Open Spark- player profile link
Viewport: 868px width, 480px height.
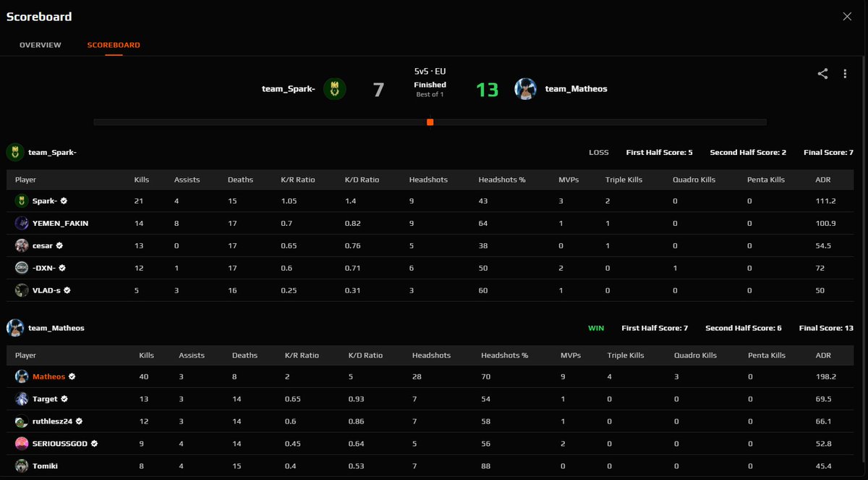(45, 201)
